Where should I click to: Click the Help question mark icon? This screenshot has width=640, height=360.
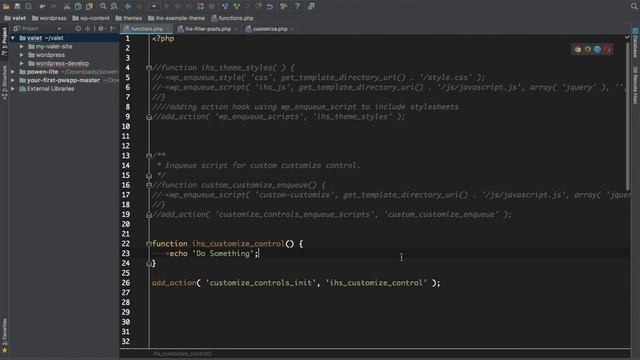click(x=297, y=6)
